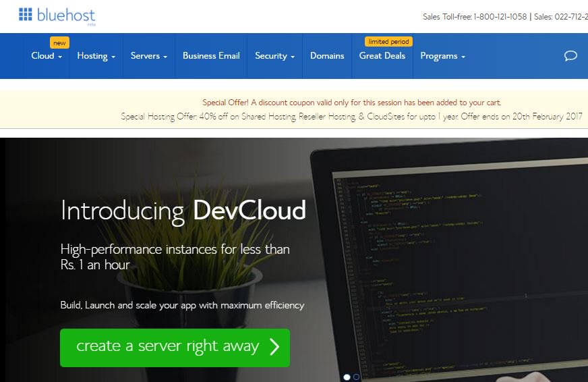Click the 'create a server right away' button
The width and height of the screenshot is (588, 382).
pos(175,348)
